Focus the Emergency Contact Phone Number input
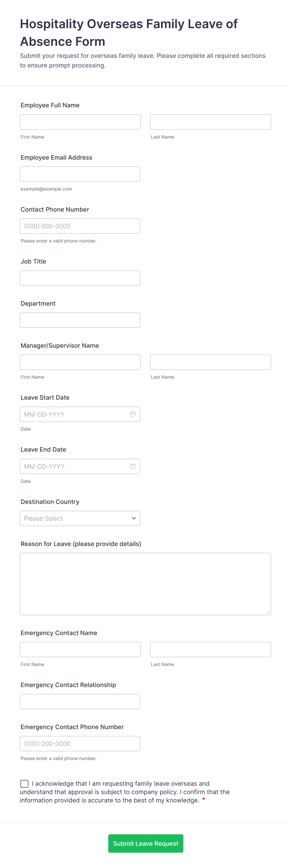Viewport: 288px width, 868px height. coord(80,743)
